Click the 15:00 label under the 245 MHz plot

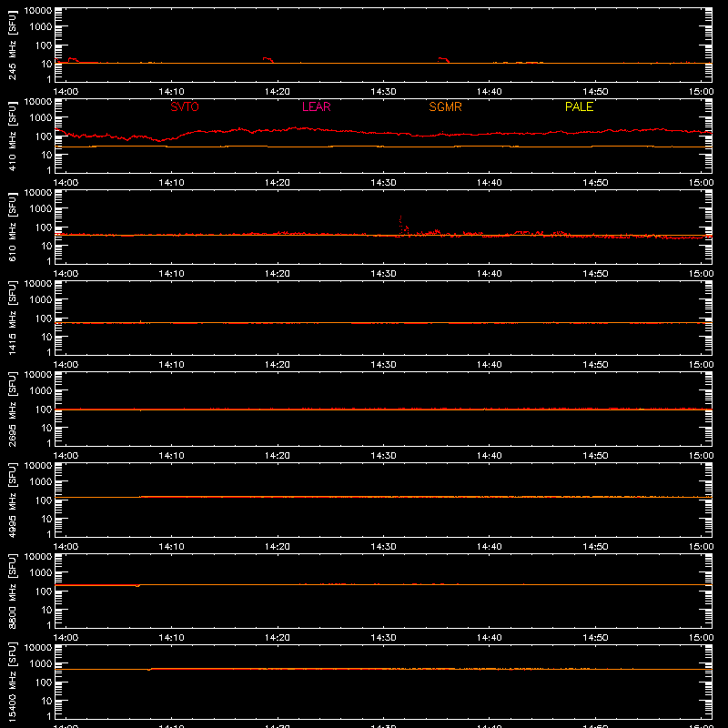coord(701,92)
